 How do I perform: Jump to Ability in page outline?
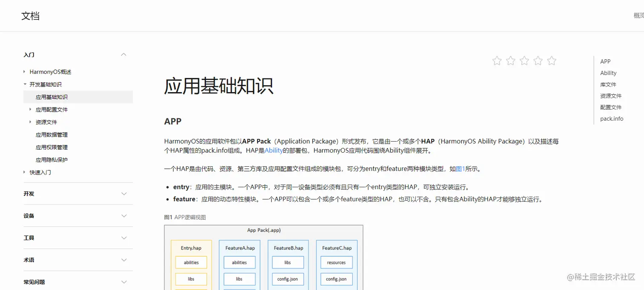click(608, 73)
